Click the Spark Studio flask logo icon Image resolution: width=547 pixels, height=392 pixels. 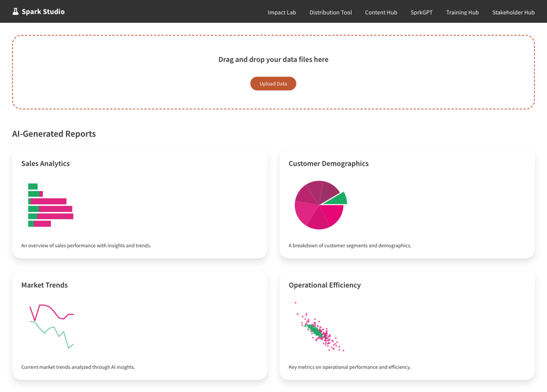click(x=15, y=11)
